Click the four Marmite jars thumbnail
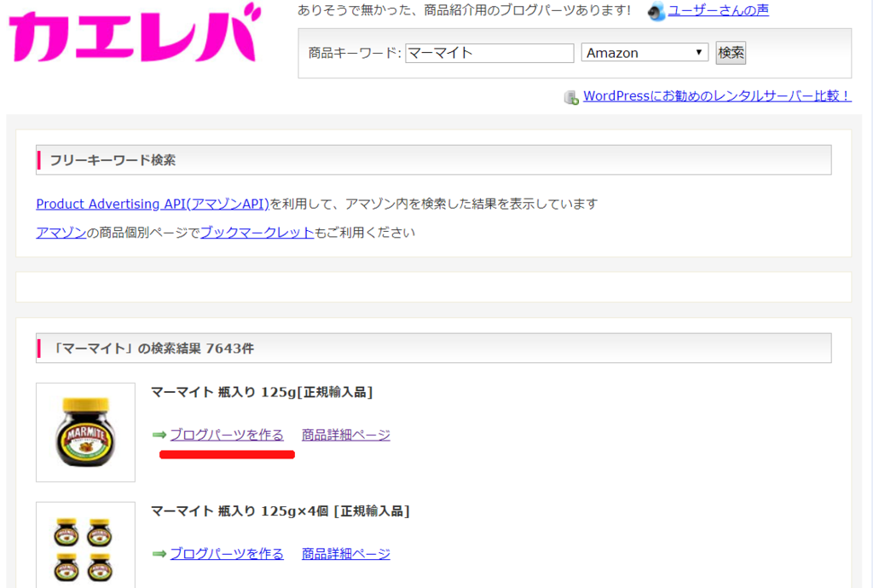Screen dimensions: 873x588 (86, 545)
